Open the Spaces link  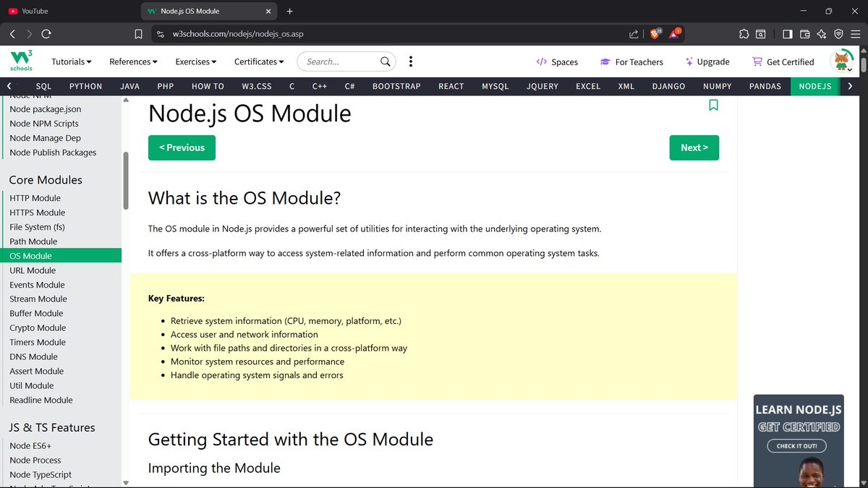click(557, 62)
